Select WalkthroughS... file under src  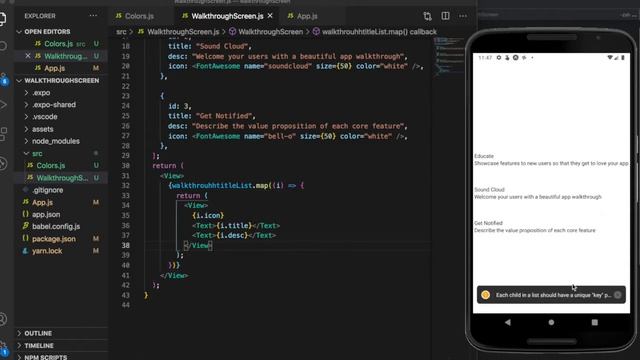point(61,178)
